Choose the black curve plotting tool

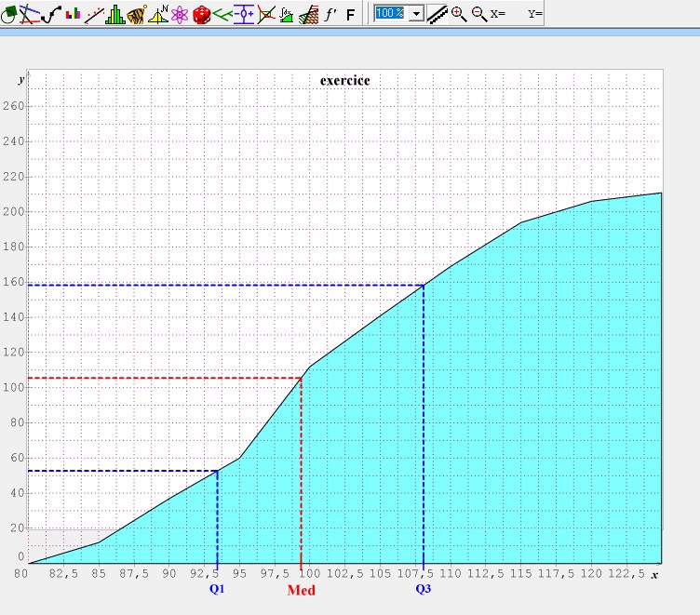(x=51, y=14)
